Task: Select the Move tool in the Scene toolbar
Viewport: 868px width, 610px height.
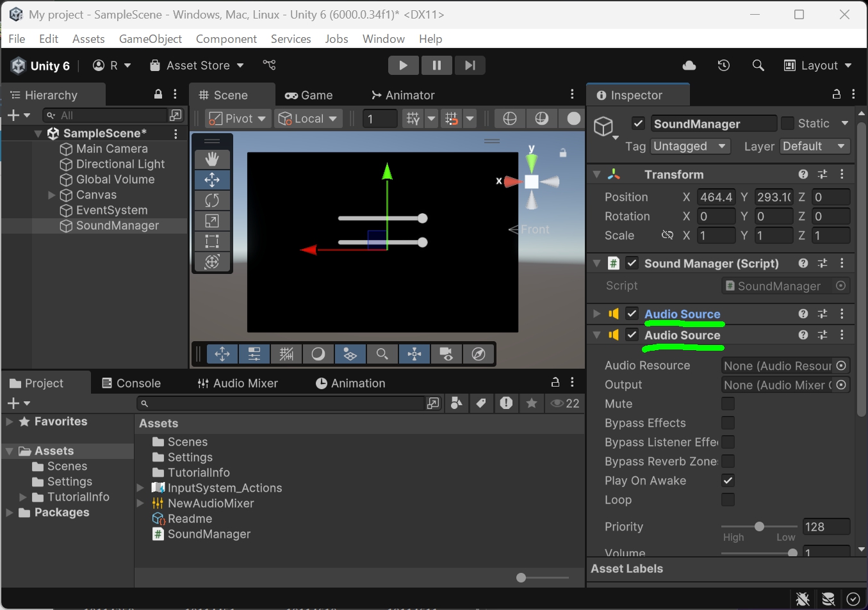Action: coord(212,180)
